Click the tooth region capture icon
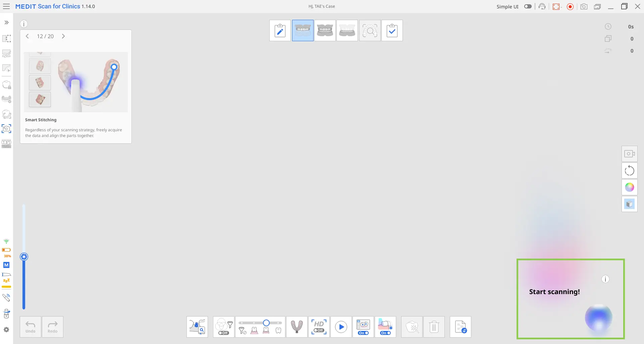The height and width of the screenshot is (344, 644). (x=6, y=114)
